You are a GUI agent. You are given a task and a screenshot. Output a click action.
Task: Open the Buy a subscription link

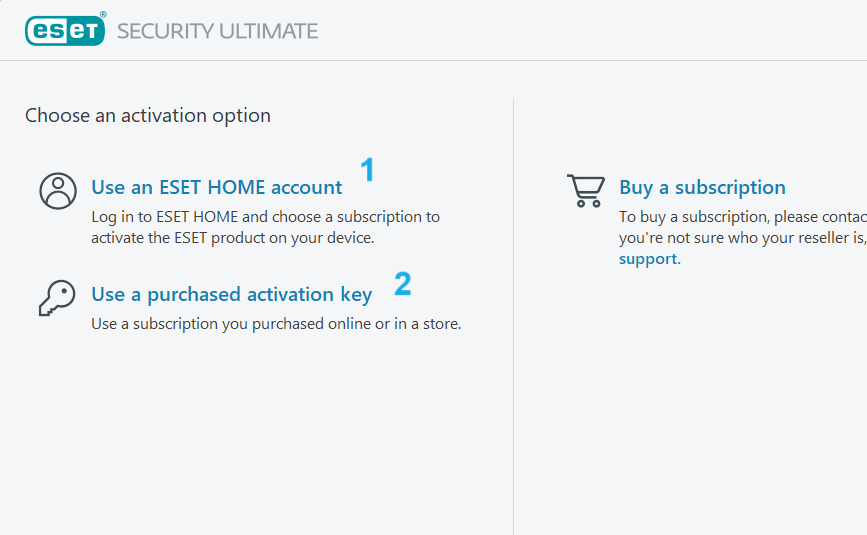pos(702,187)
